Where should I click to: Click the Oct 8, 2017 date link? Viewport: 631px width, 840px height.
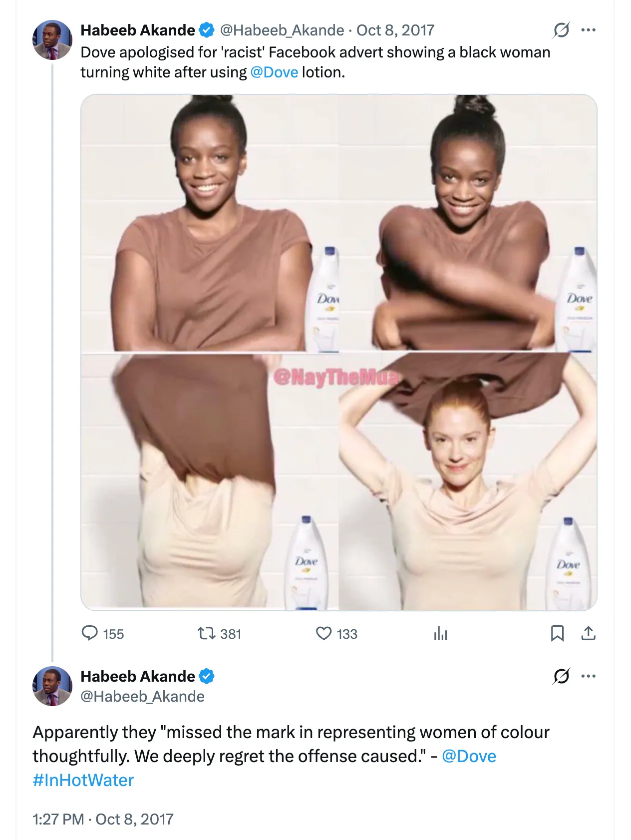395,30
